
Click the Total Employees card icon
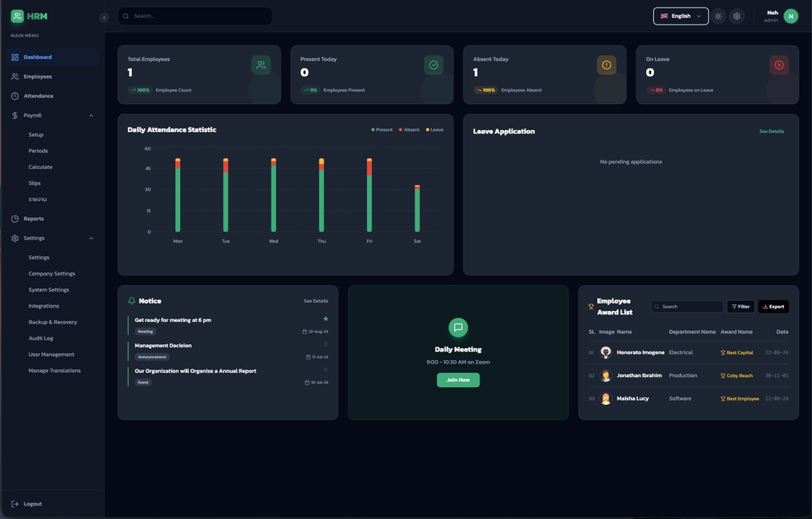tap(261, 65)
